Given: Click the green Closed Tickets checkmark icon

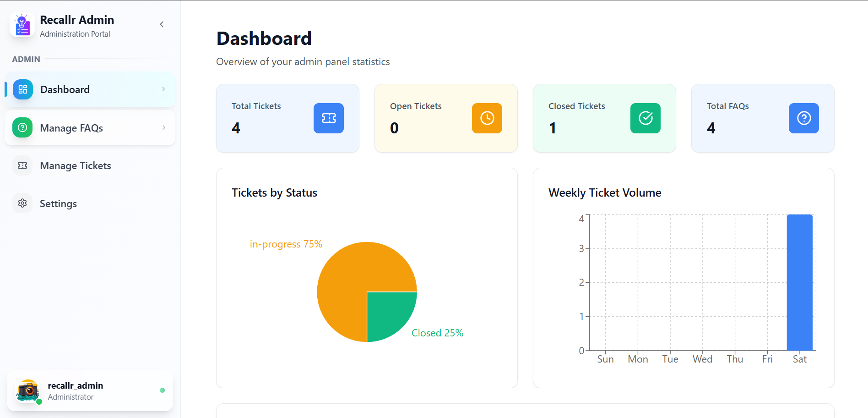Looking at the screenshot, I should pos(645,118).
